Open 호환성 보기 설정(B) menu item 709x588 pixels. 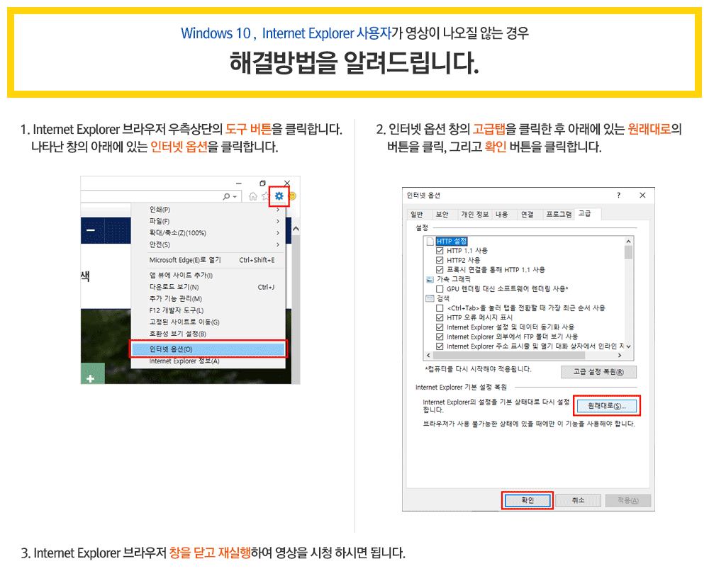[x=208, y=334]
